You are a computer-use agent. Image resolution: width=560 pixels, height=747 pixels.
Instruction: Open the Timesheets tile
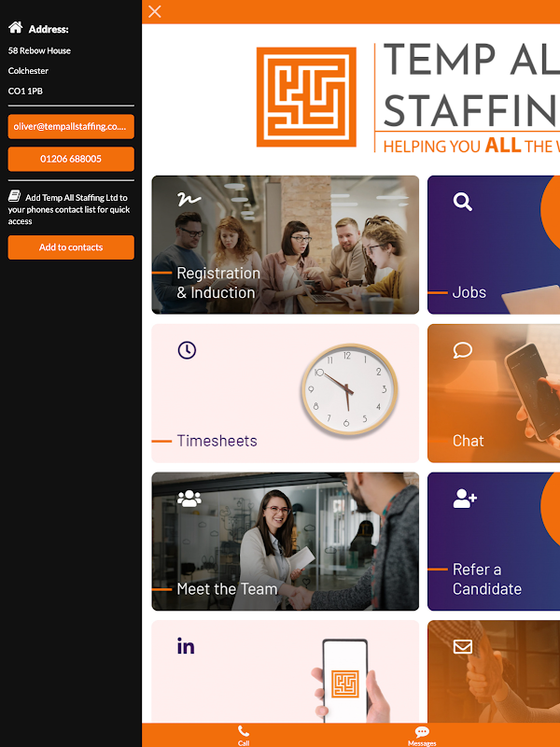pos(286,393)
